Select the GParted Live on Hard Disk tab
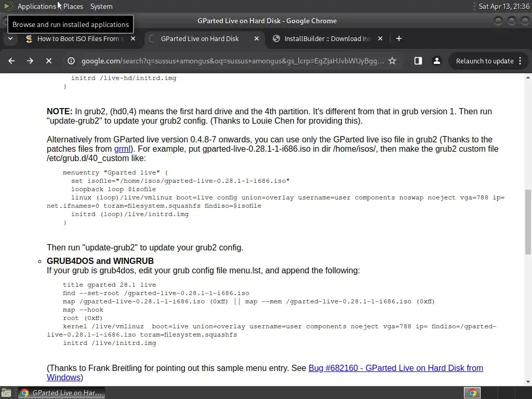The height and width of the screenshot is (399, 532). 200,38
